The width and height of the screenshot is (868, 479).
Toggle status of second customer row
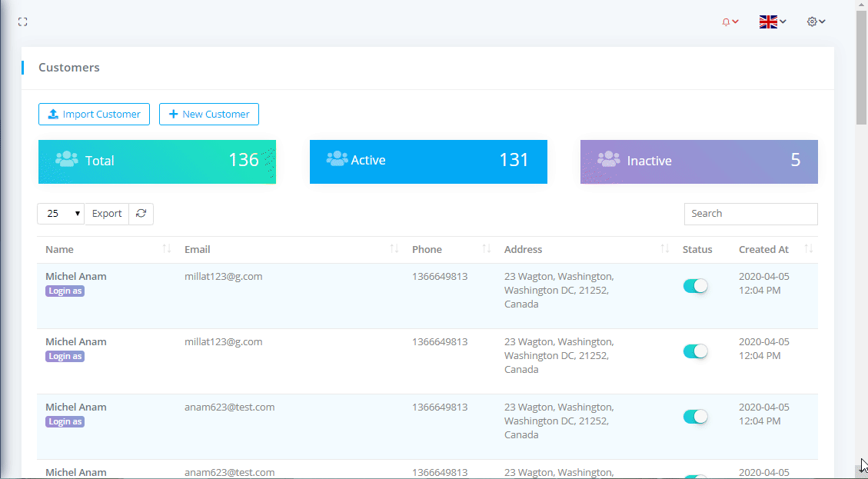(x=695, y=351)
